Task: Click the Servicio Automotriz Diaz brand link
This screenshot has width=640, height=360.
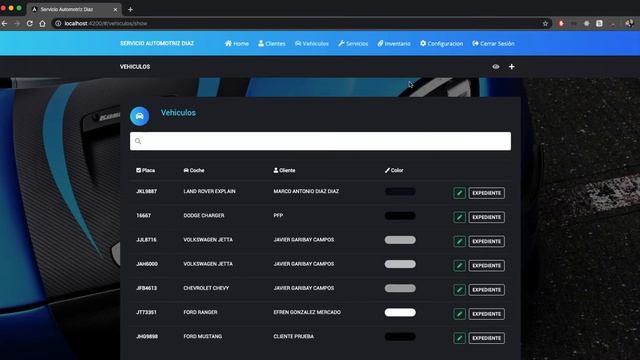Action: pos(157,43)
